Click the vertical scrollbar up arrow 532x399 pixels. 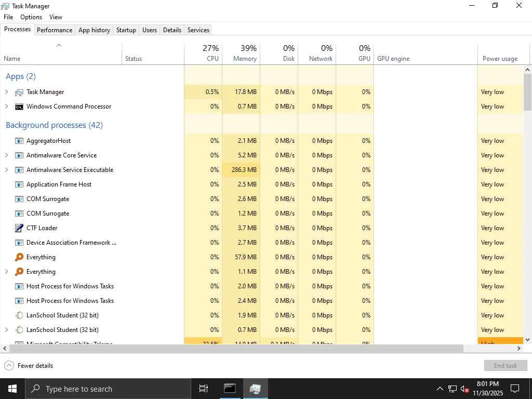(527, 70)
